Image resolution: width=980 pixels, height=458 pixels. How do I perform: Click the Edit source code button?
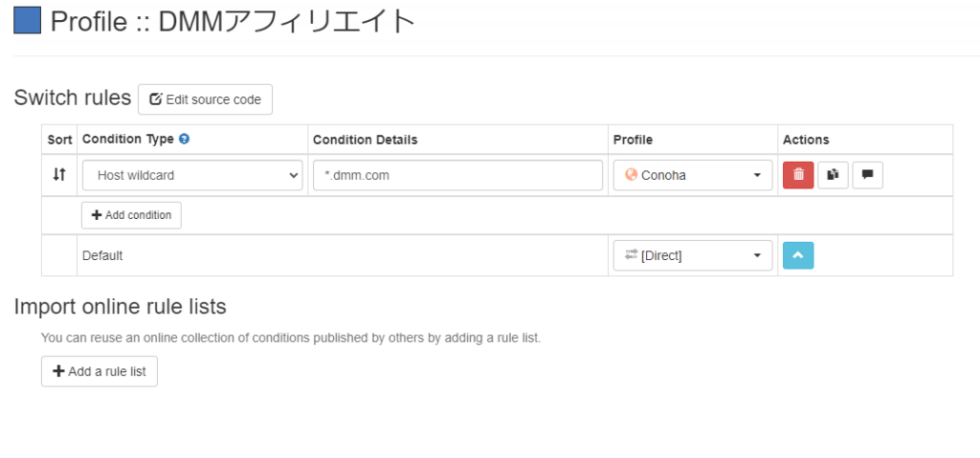tap(205, 99)
